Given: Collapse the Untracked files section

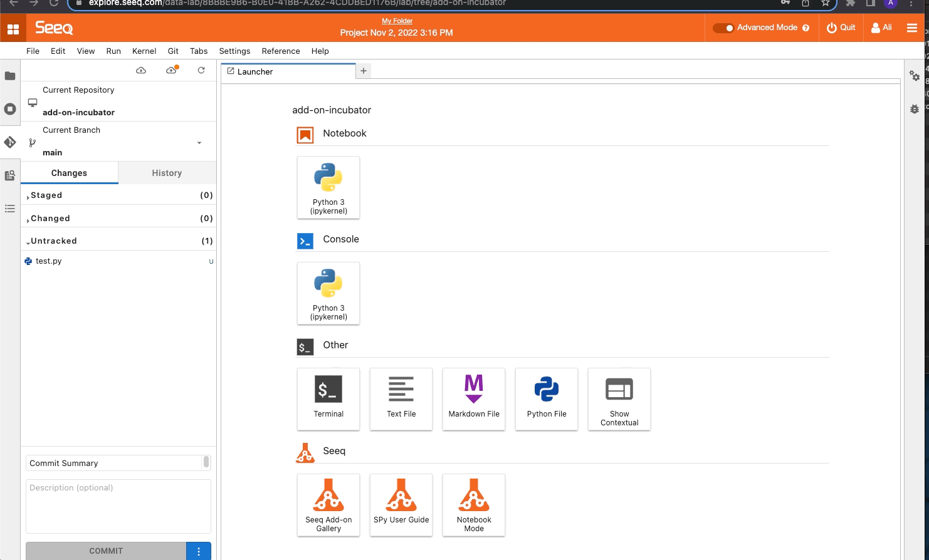Looking at the screenshot, I should pos(53,241).
